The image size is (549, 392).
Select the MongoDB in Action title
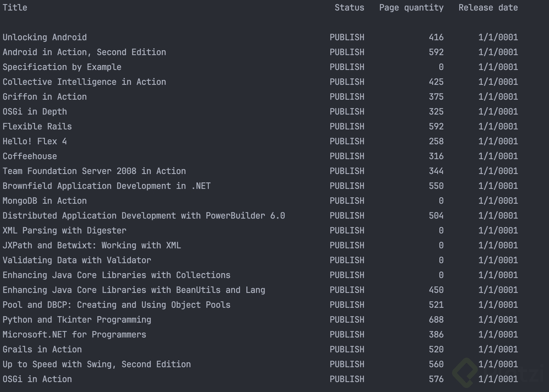point(45,201)
